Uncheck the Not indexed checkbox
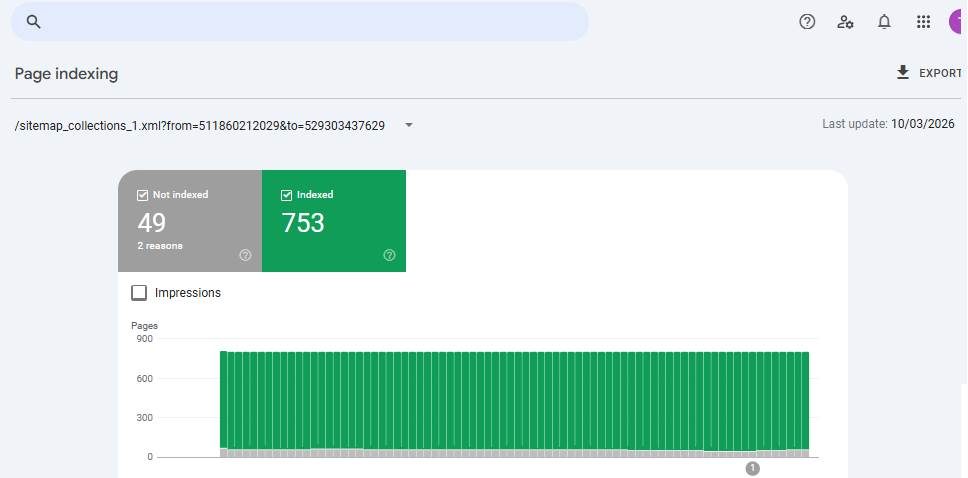This screenshot has width=968, height=478. [143, 195]
